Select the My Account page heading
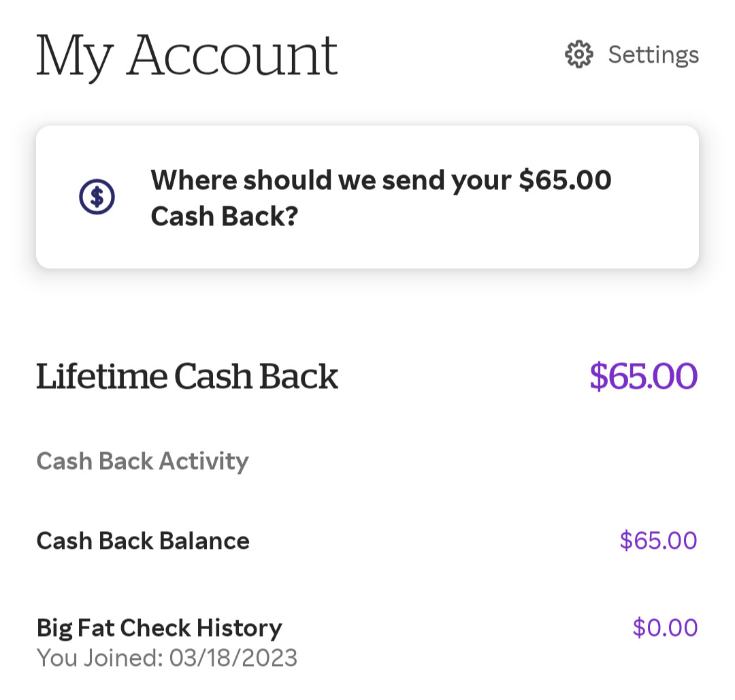Image resolution: width=735 pixels, height=700 pixels. pyautogui.click(x=186, y=56)
